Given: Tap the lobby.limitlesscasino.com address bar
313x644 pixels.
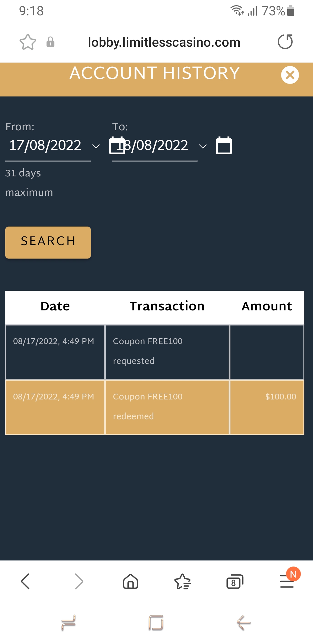Looking at the screenshot, I should click(x=164, y=42).
